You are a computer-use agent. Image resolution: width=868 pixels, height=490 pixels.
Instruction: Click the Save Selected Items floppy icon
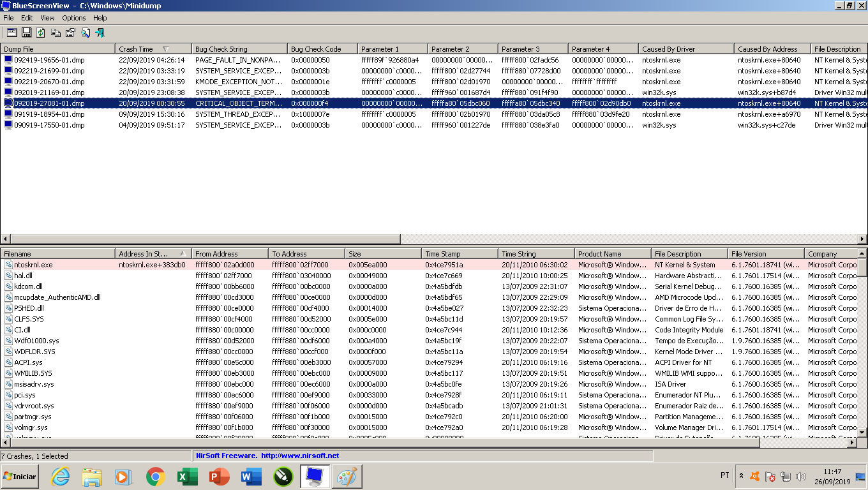pos(27,33)
